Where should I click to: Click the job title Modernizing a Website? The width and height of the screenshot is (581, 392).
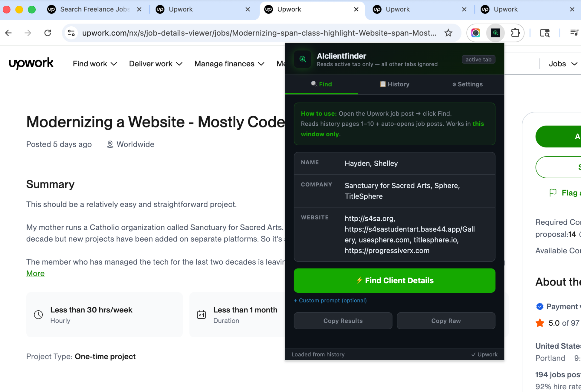tap(156, 122)
